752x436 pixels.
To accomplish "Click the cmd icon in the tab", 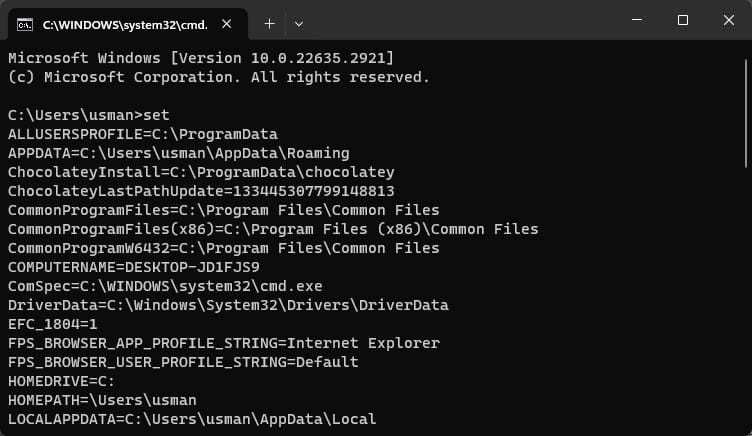I will tap(24, 24).
